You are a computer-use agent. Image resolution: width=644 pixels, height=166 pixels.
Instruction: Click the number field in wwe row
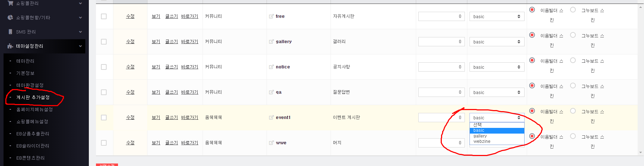441,143
